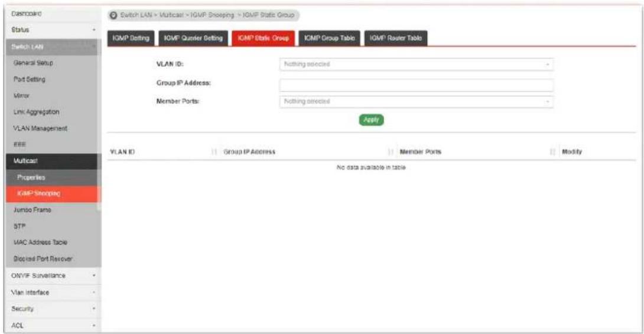Select the IGMP Static Group tab
Image resolution: width=644 pixels, height=334 pixels.
pos(264,38)
